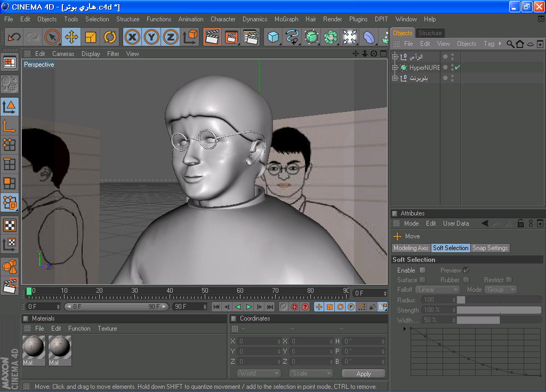Viewport: 546px width, 392px height.
Task: Click the Apply button in Coordinates
Action: (x=364, y=373)
